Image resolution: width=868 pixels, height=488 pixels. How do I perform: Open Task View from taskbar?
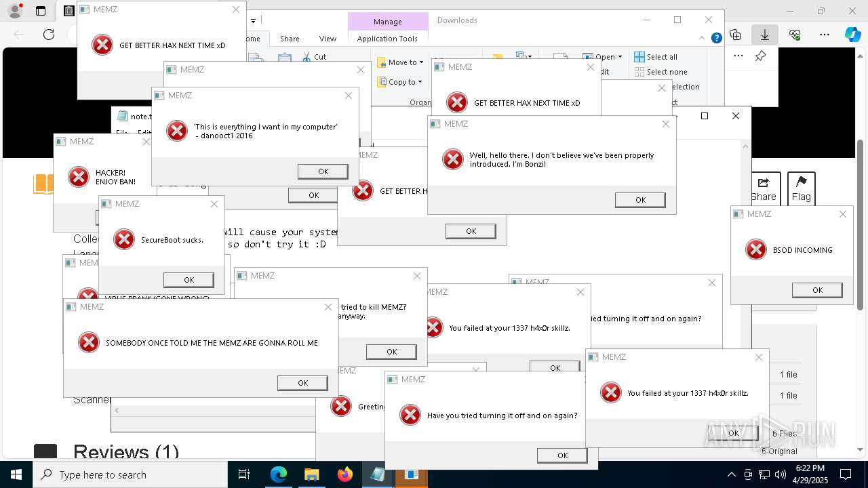pyautogui.click(x=244, y=474)
